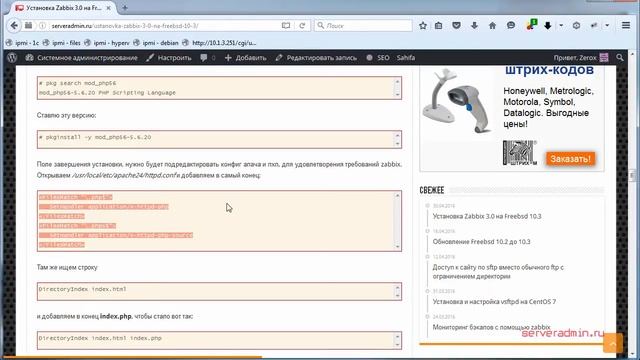This screenshot has height=360, width=640.
Task: Click the site info icon in address bar
Action: click(42, 25)
